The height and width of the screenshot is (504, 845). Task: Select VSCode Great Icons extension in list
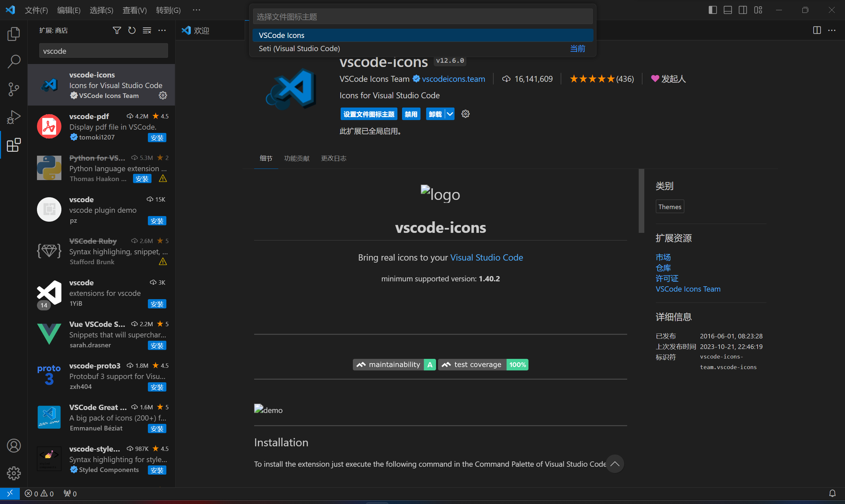pos(101,417)
